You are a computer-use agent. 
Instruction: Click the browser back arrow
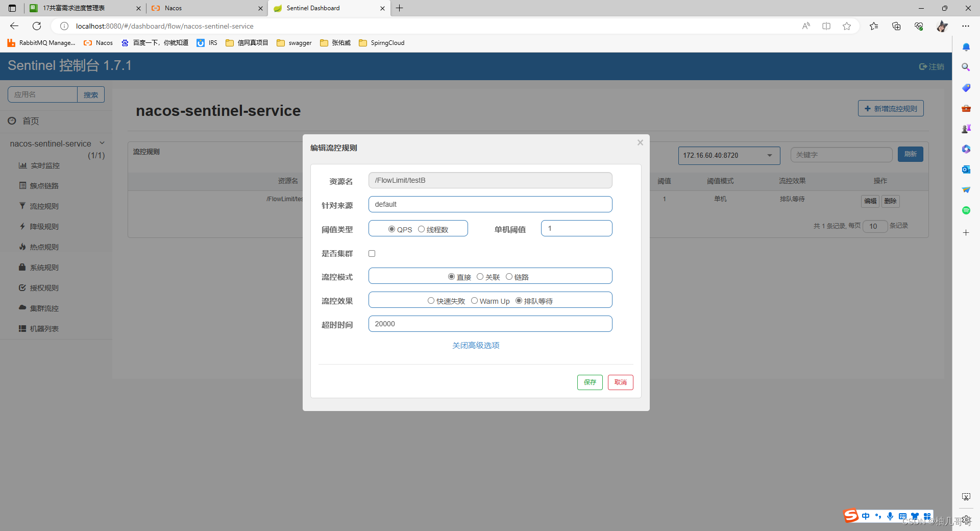pos(14,26)
